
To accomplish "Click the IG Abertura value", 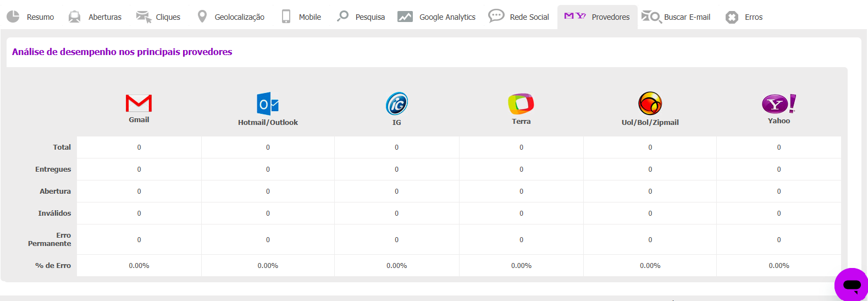I will pos(397,191).
